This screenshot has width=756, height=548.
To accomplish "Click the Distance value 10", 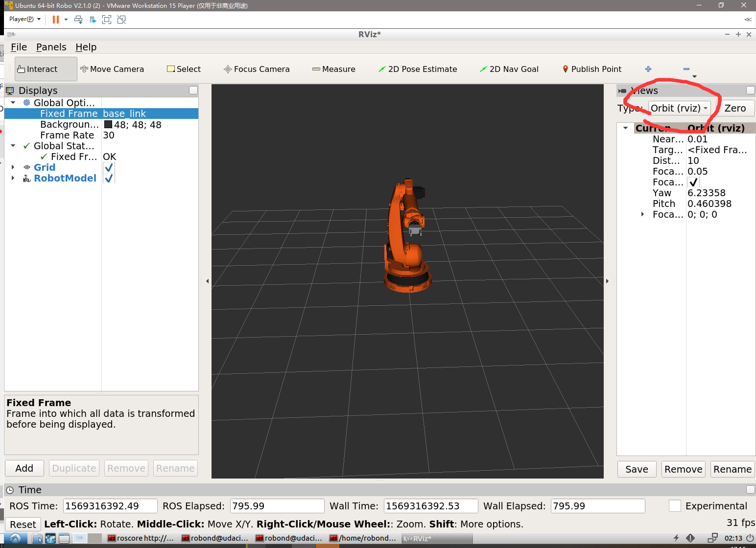I will (693, 160).
